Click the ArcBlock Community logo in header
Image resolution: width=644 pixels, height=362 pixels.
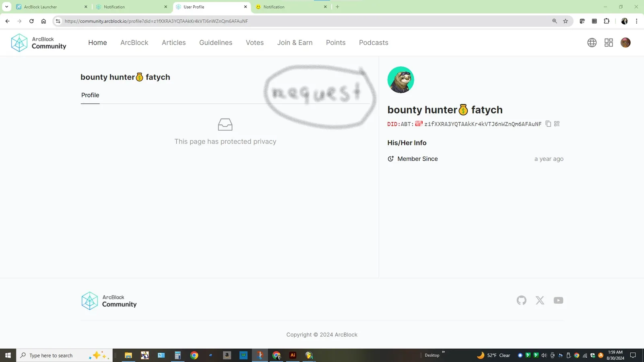(x=39, y=43)
